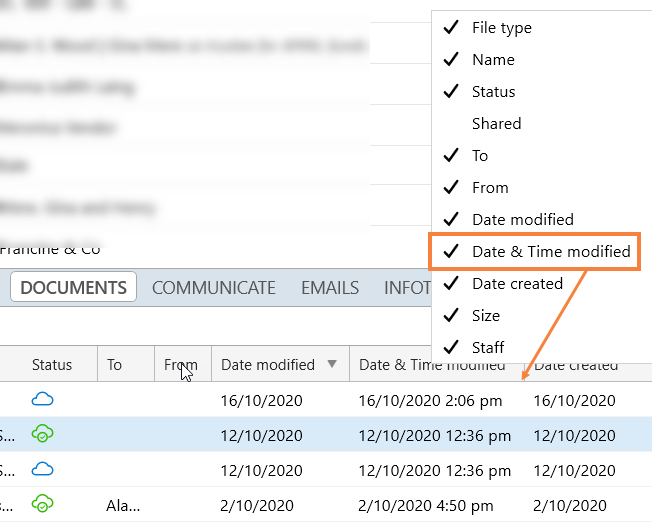Toggle Date & Time modified column
652x526 pixels.
(550, 251)
